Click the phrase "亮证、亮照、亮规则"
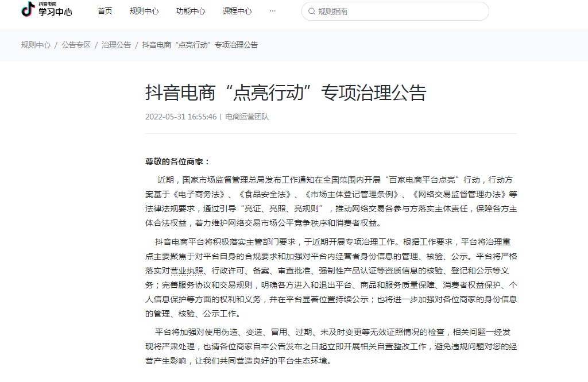Viewport: 588px width, 382px height. (282, 209)
